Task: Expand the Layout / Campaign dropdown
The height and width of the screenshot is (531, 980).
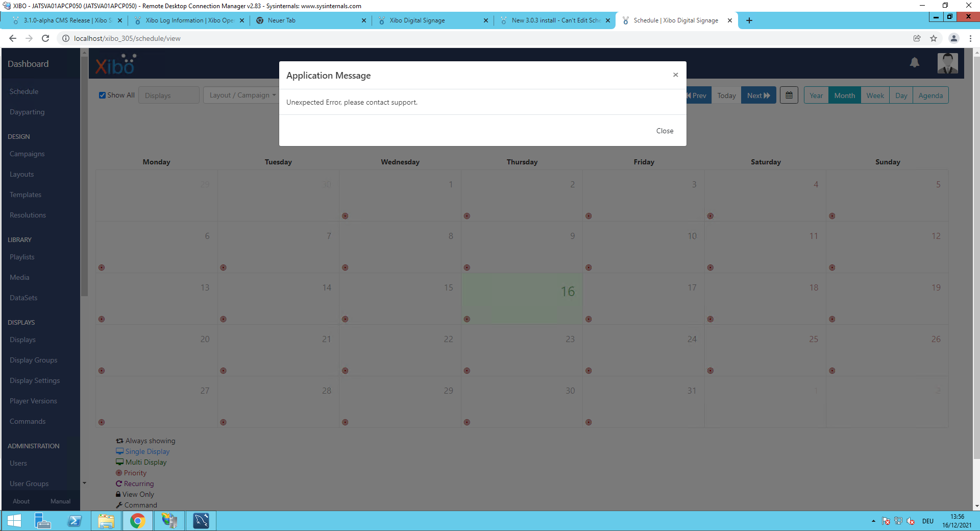Action: click(x=242, y=95)
